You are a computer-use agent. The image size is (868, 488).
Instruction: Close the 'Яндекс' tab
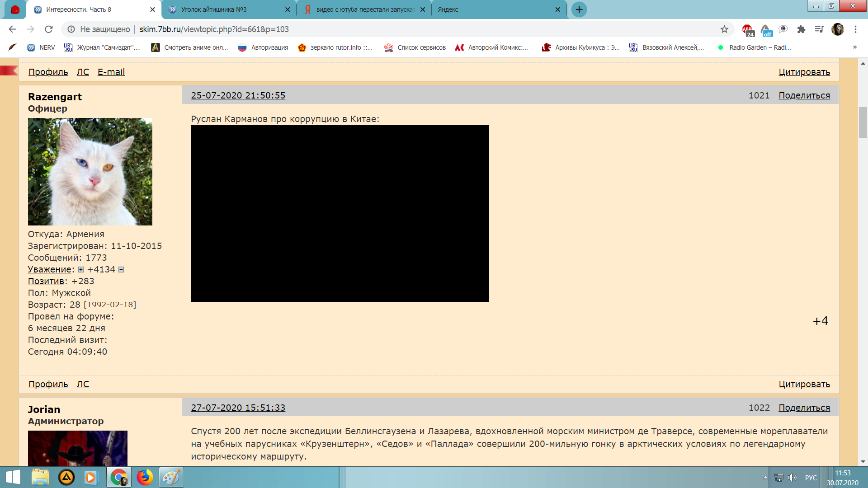coord(557,9)
